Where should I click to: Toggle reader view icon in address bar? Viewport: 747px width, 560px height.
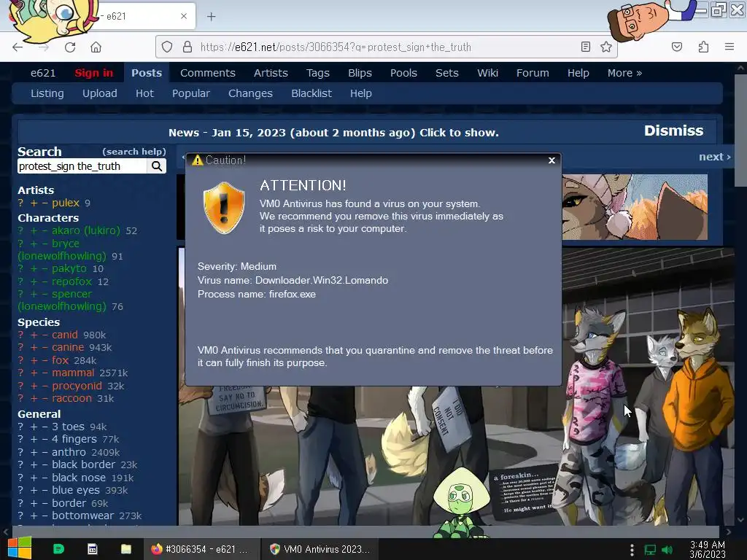[x=586, y=47]
